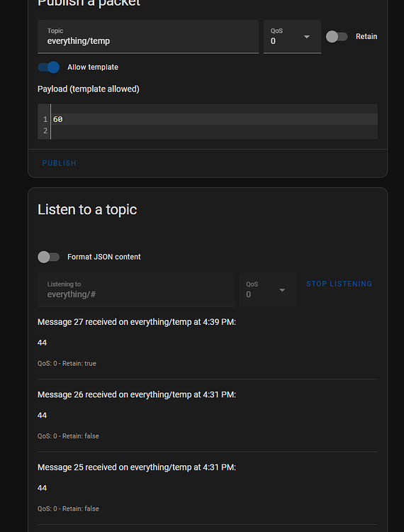Viewport: 404px width, 532px height.
Task: Open the publish QoS dropdown
Action: tap(292, 37)
